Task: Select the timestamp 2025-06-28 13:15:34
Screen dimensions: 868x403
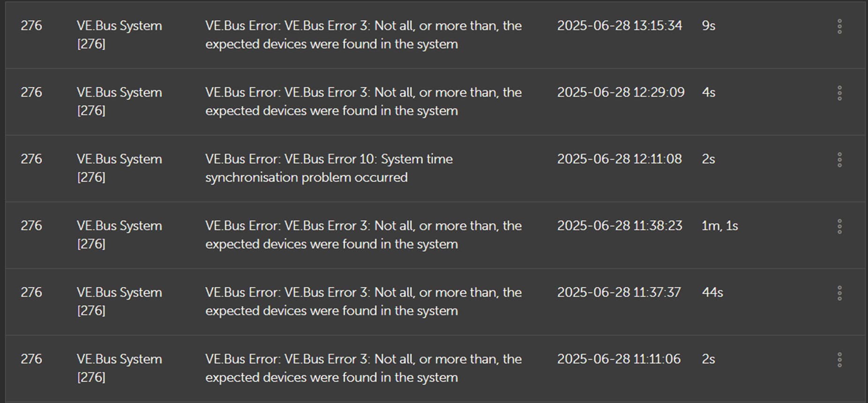Action: click(x=619, y=26)
